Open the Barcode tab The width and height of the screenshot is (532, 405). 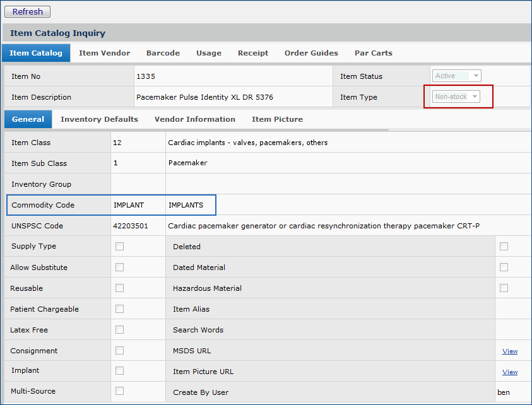click(163, 53)
